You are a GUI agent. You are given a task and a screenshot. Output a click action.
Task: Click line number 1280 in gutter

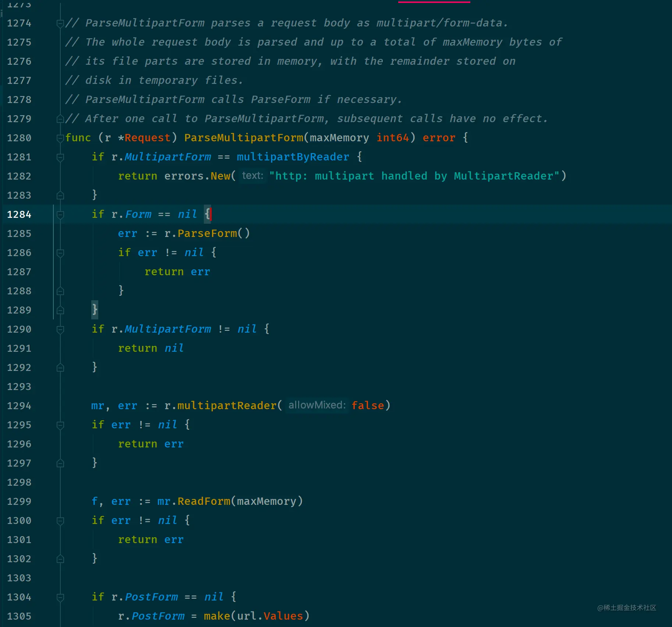click(19, 138)
